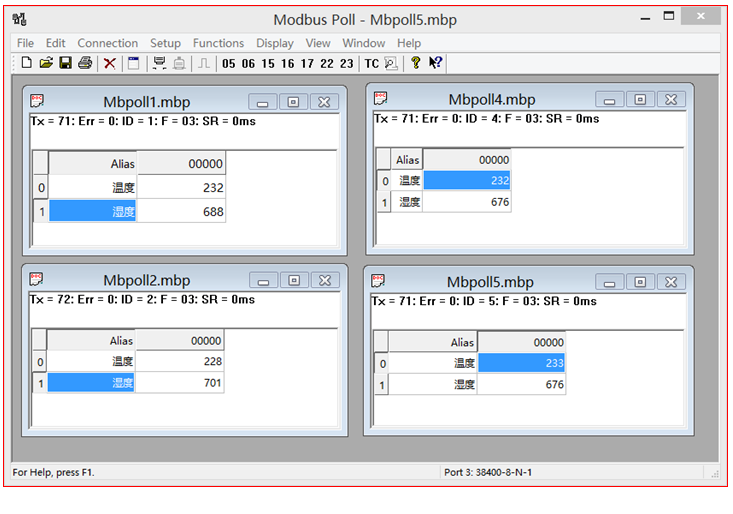
Task: Click the Modbus Poll application title icon
Action: 20,19
